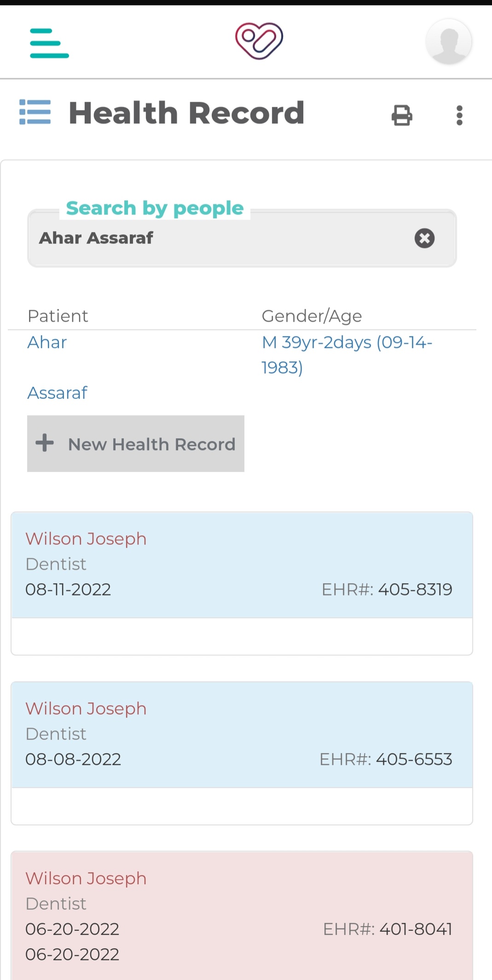This screenshot has width=492, height=980.
Task: Clear the Search by people field
Action: [423, 238]
